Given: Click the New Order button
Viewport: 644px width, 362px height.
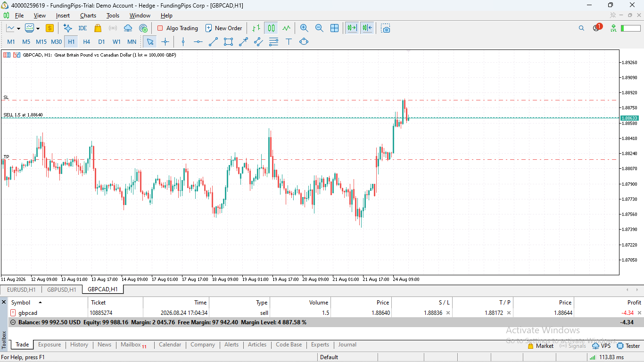Looking at the screenshot, I should pos(223,28).
